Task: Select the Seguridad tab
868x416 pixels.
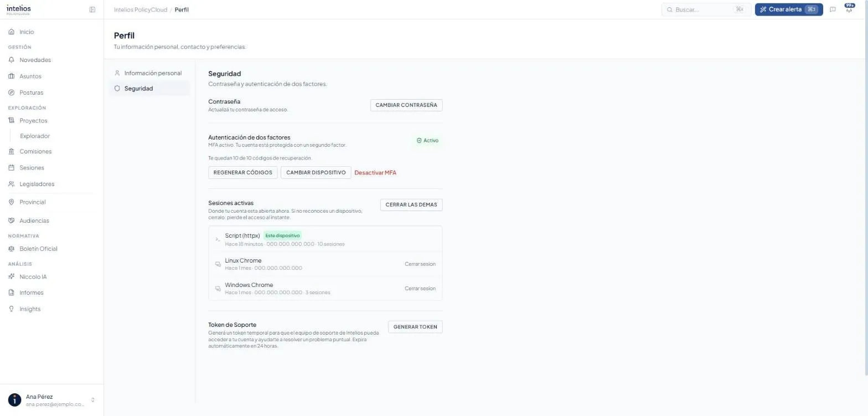Action: (x=149, y=89)
